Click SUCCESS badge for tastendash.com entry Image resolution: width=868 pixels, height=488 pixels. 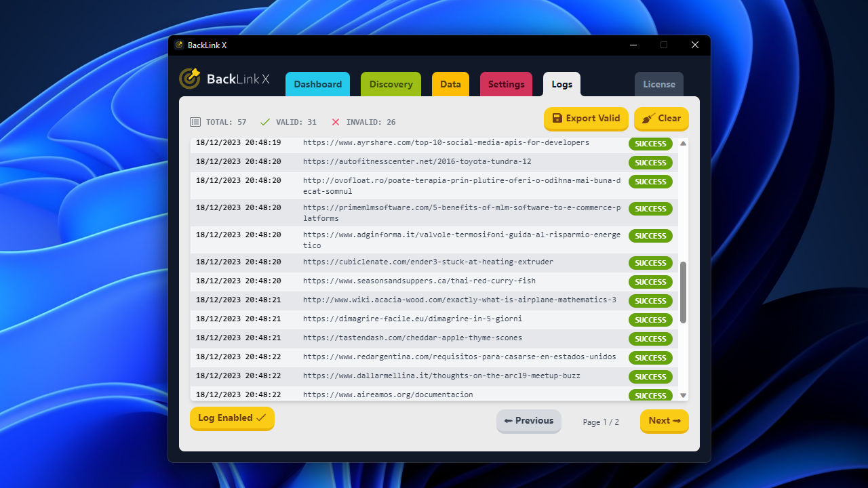click(x=650, y=339)
